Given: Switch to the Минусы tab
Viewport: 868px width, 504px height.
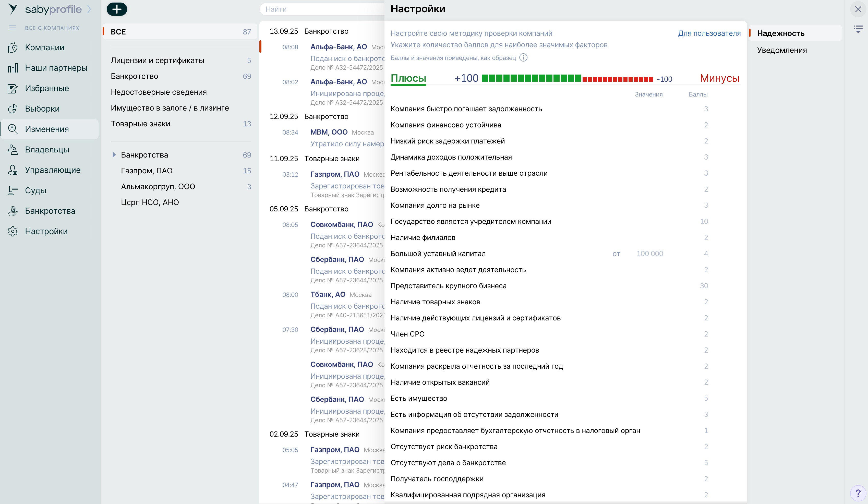Looking at the screenshot, I should pos(719,78).
